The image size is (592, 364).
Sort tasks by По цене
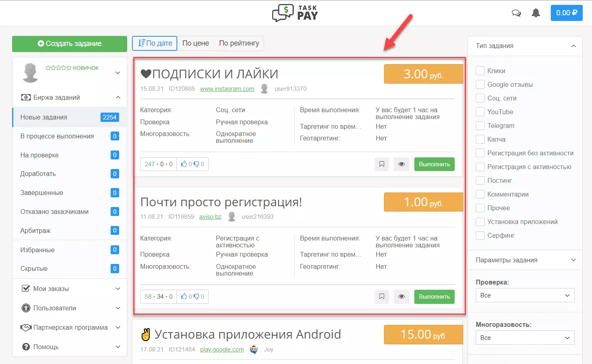point(195,43)
